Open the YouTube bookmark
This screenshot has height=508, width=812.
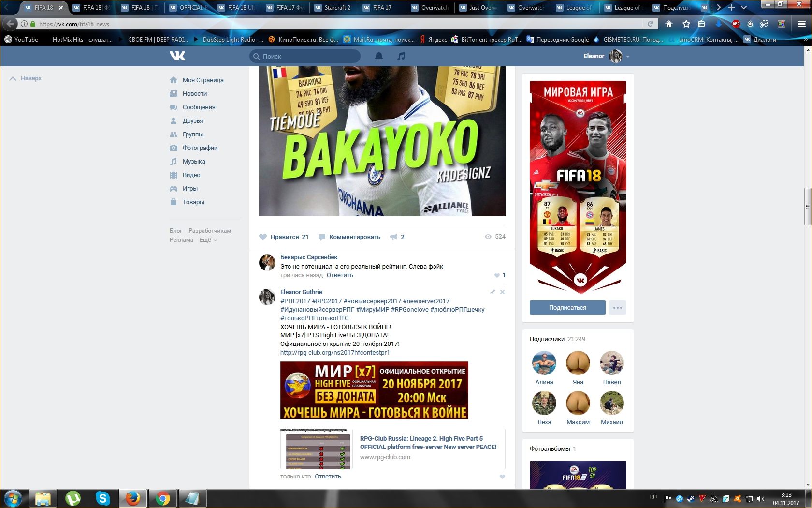click(21, 40)
